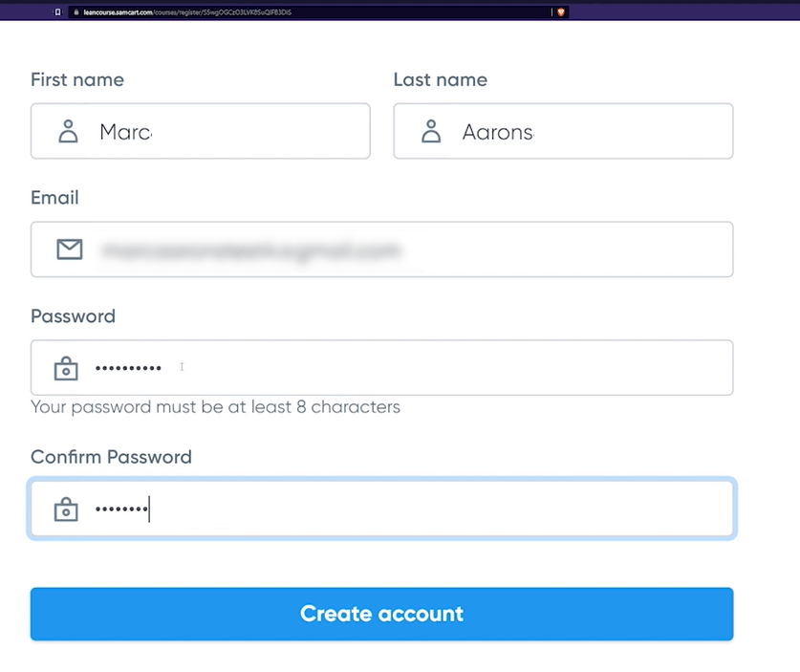Click the password minimum 8 characters hint
Viewport: 800px width, 672px height.
tap(215, 407)
